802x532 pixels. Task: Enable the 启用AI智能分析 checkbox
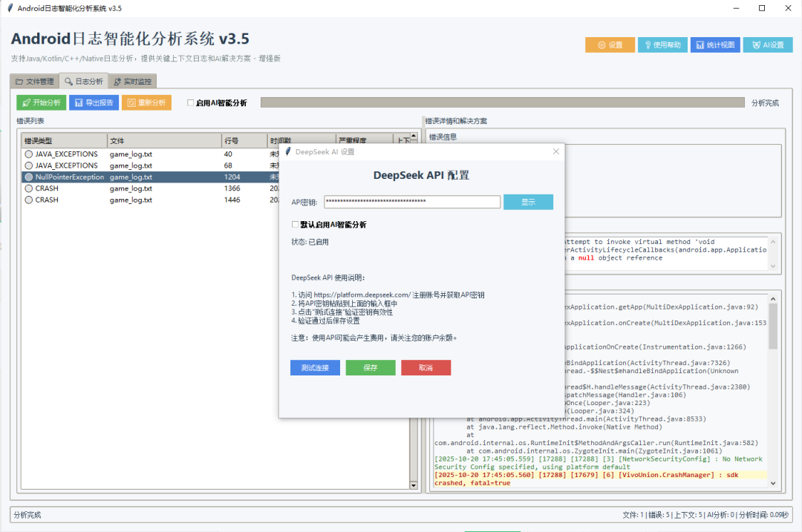pos(191,102)
